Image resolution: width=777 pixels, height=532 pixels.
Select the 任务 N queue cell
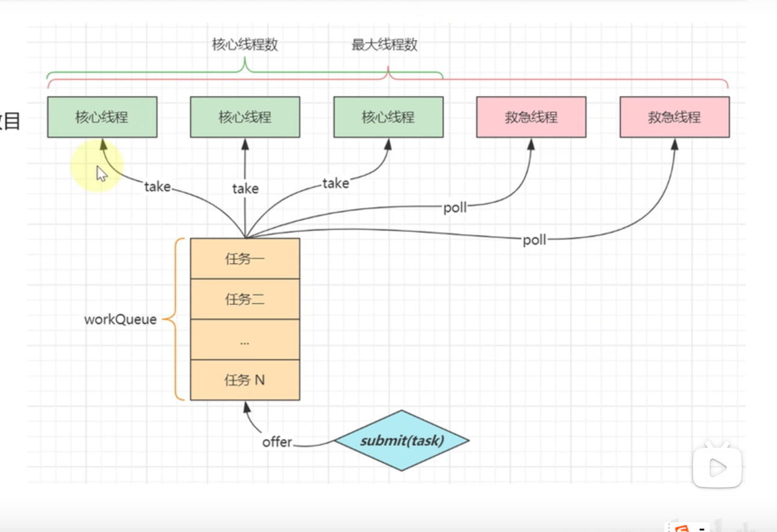pyautogui.click(x=245, y=380)
